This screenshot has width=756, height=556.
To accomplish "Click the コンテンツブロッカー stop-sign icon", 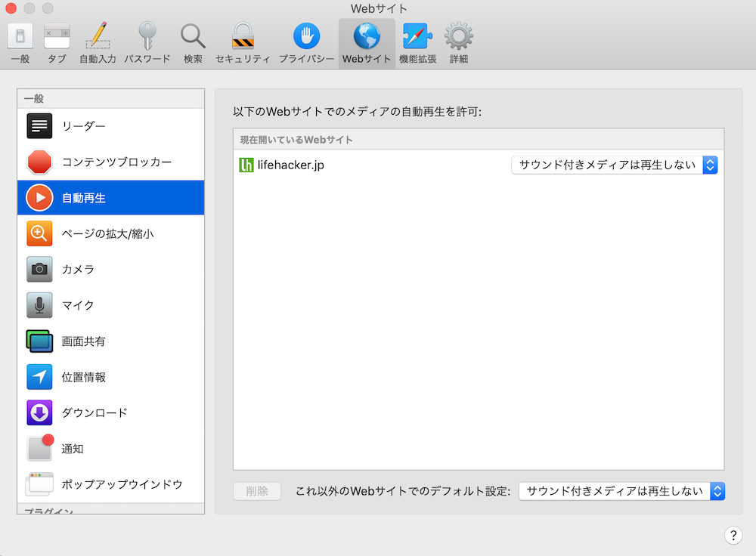I will pyautogui.click(x=39, y=162).
